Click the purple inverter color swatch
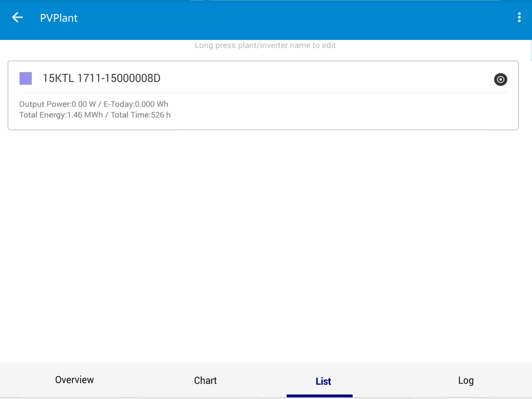This screenshot has width=532, height=399. tap(26, 79)
